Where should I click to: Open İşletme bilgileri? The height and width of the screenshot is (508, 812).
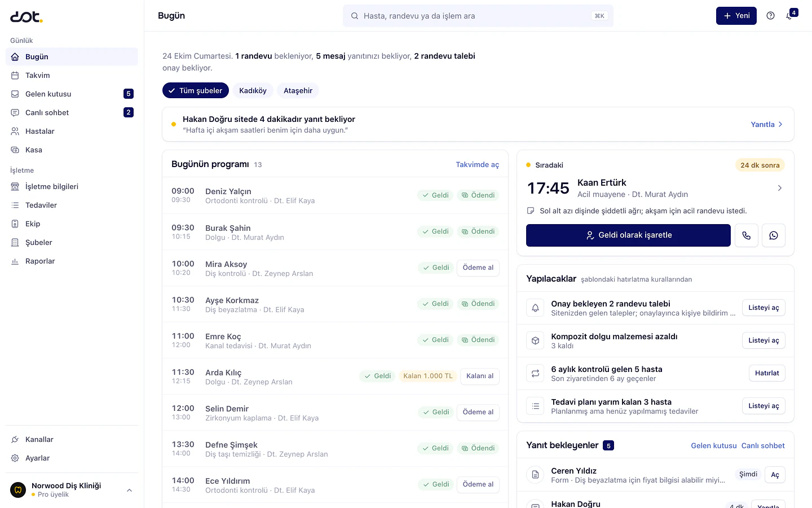coord(72,186)
